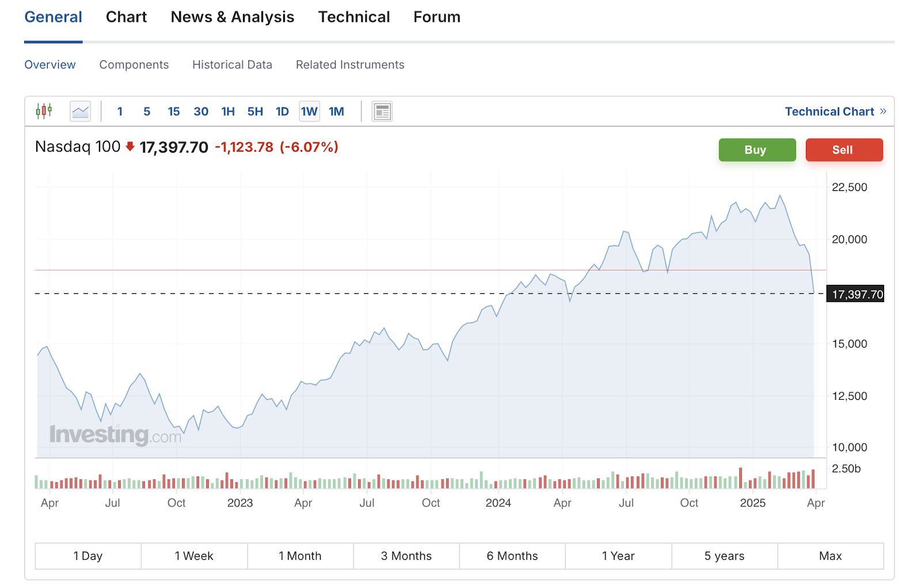Image resolution: width=921 pixels, height=588 pixels.
Task: Click the 2024 x-axis label
Action: pos(498,503)
